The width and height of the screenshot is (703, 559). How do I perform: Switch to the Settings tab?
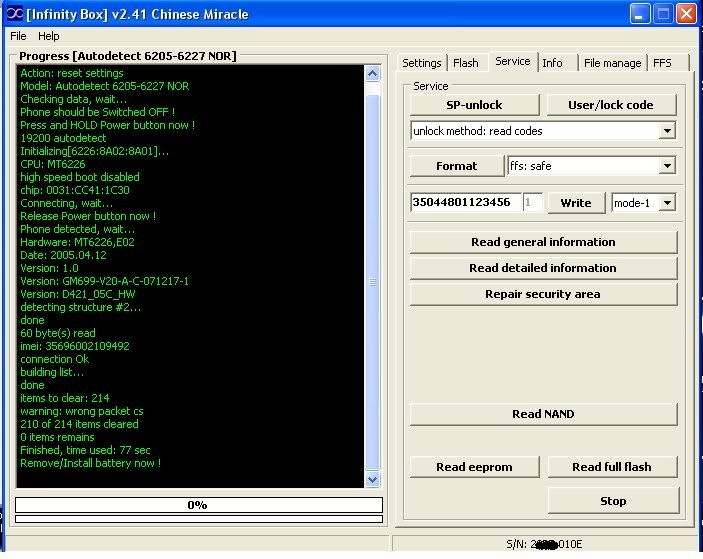point(421,63)
